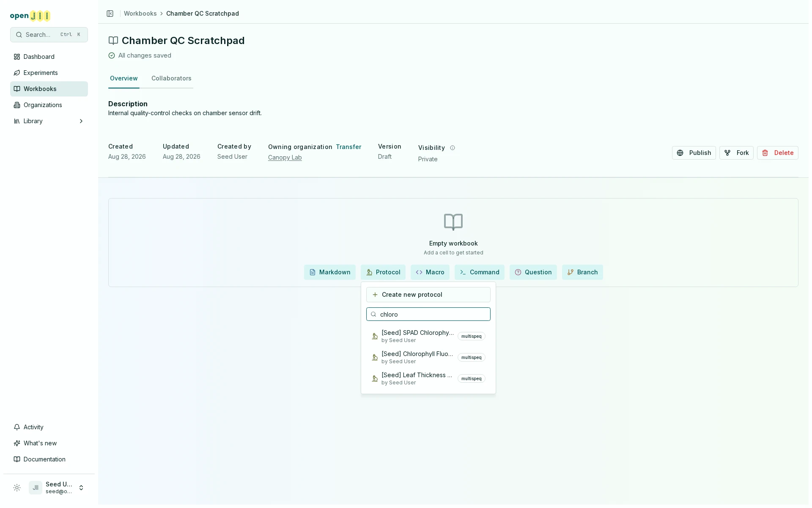Click the plus icon in Create new protocol
Image resolution: width=812 pixels, height=508 pixels.
point(375,295)
